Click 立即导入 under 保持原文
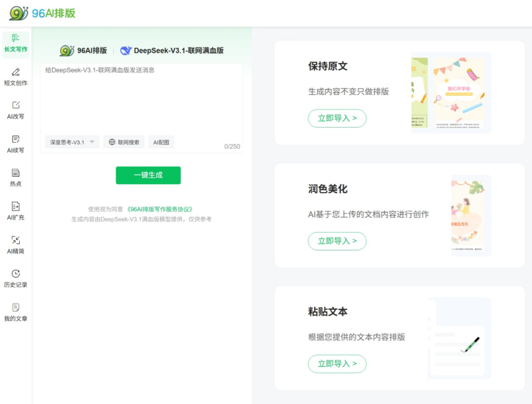 pos(337,118)
